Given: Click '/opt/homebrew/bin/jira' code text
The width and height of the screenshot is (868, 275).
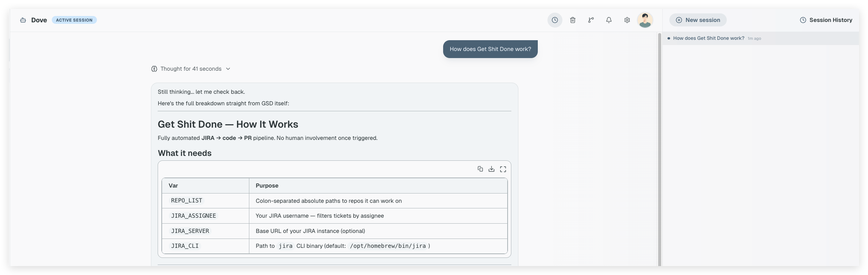Looking at the screenshot, I should [x=388, y=246].
